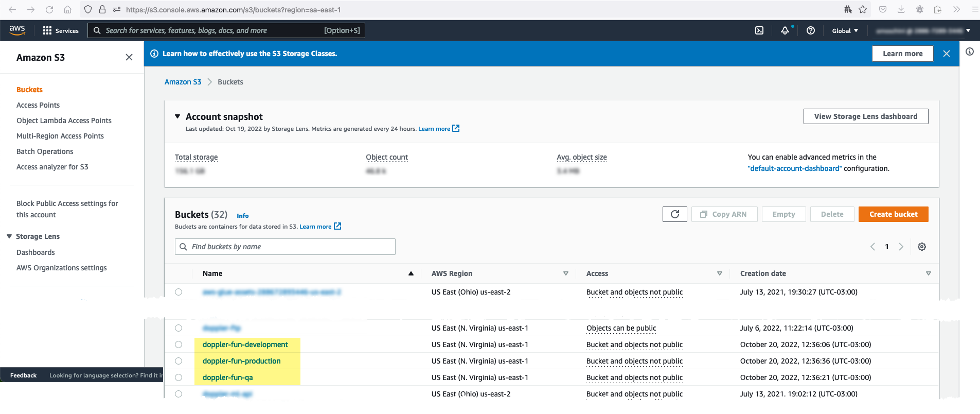Refresh the buckets list
This screenshot has height=414, width=980.
point(675,214)
